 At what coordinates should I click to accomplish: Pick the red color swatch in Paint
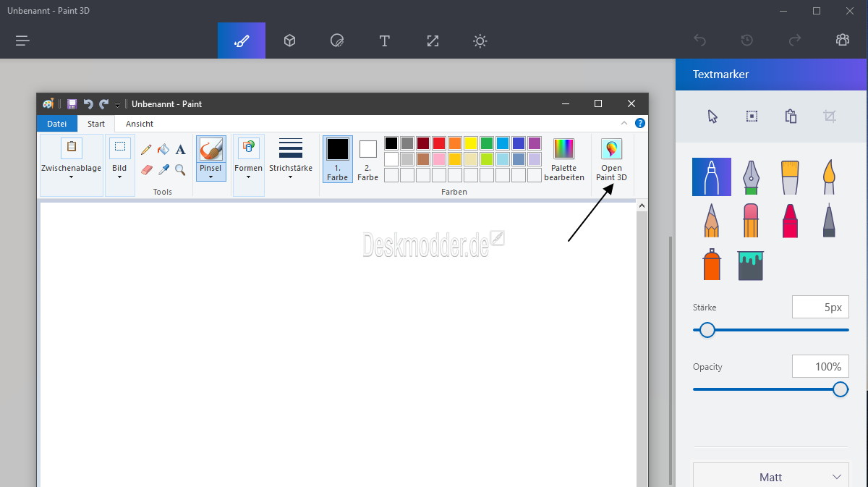coord(439,143)
